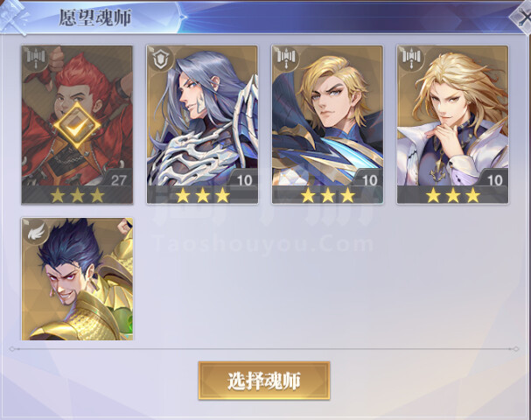
Task: Click the attack class icon on red-haired card
Action: click(x=36, y=58)
